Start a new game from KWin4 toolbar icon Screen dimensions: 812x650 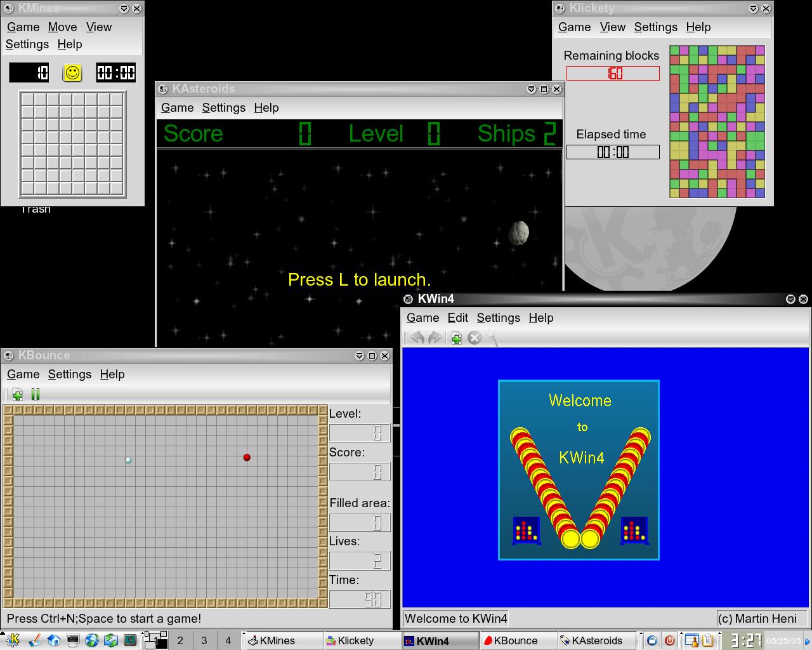pyautogui.click(x=456, y=338)
